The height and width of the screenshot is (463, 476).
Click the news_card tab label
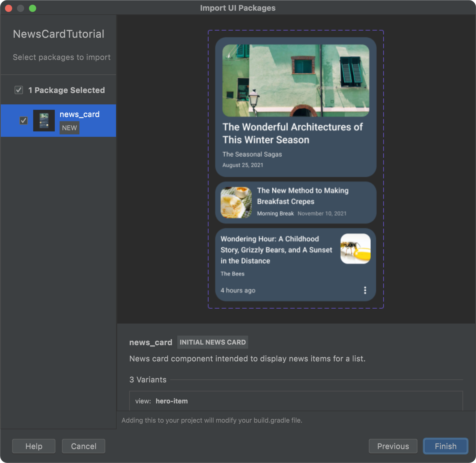[151, 342]
